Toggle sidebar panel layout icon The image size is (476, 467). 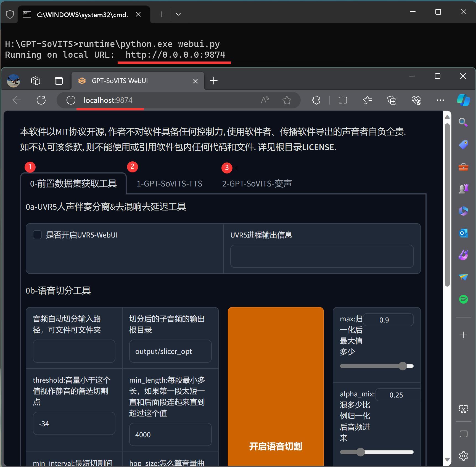coord(463,434)
